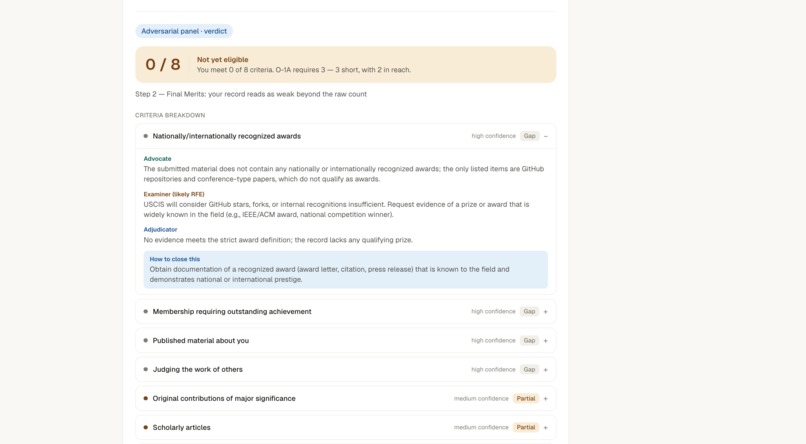
Task: Click Gap badge on Judging row
Action: coord(529,369)
